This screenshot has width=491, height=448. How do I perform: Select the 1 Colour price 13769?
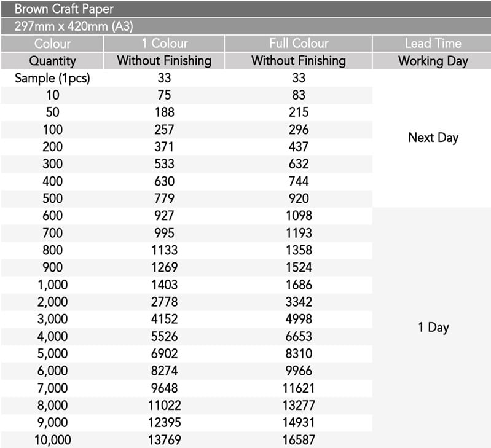tap(164, 439)
